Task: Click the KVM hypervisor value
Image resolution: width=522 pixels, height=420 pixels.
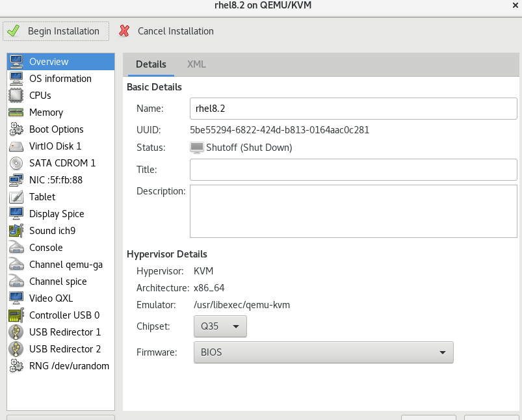Action: tap(203, 271)
